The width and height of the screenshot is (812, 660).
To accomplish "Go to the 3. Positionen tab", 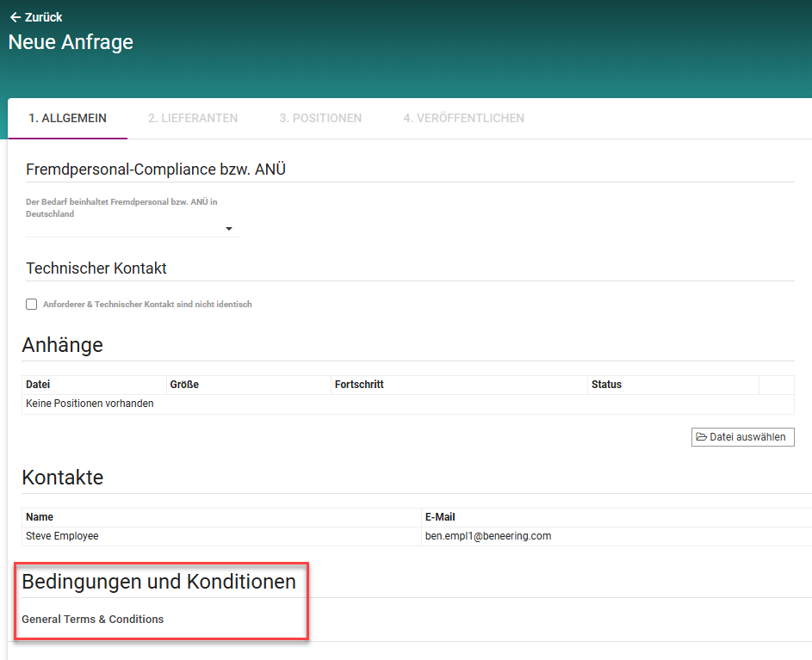I will point(320,118).
